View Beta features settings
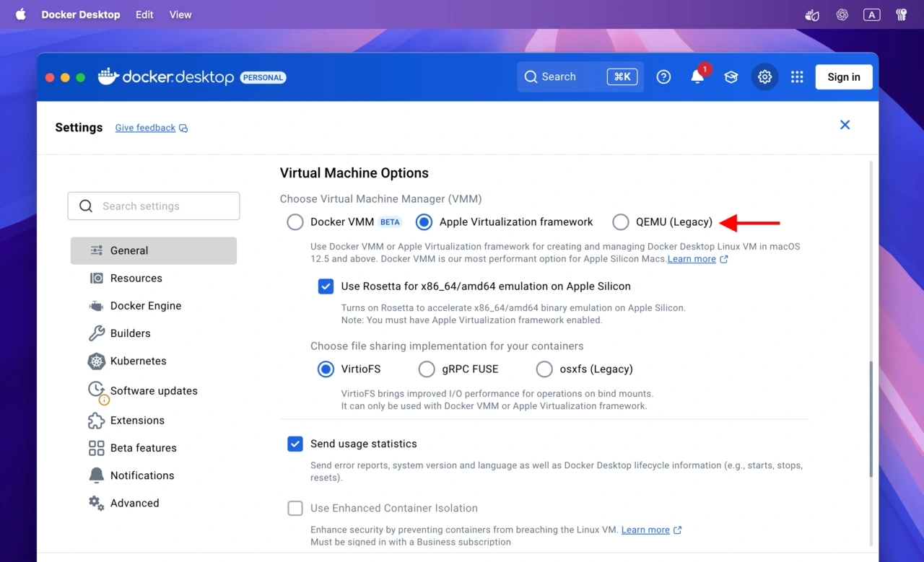This screenshot has width=924, height=562. (143, 447)
